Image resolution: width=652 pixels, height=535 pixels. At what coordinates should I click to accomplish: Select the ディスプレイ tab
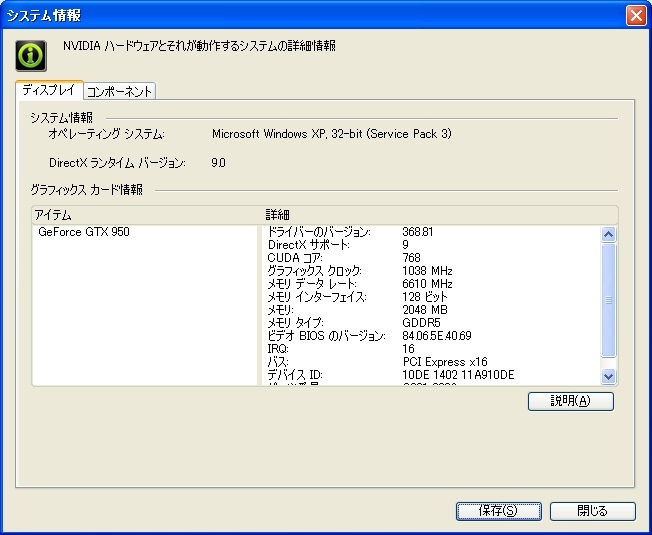(49, 90)
